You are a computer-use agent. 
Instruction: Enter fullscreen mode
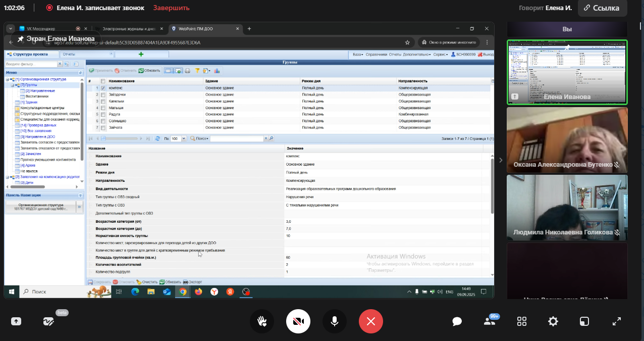616,321
